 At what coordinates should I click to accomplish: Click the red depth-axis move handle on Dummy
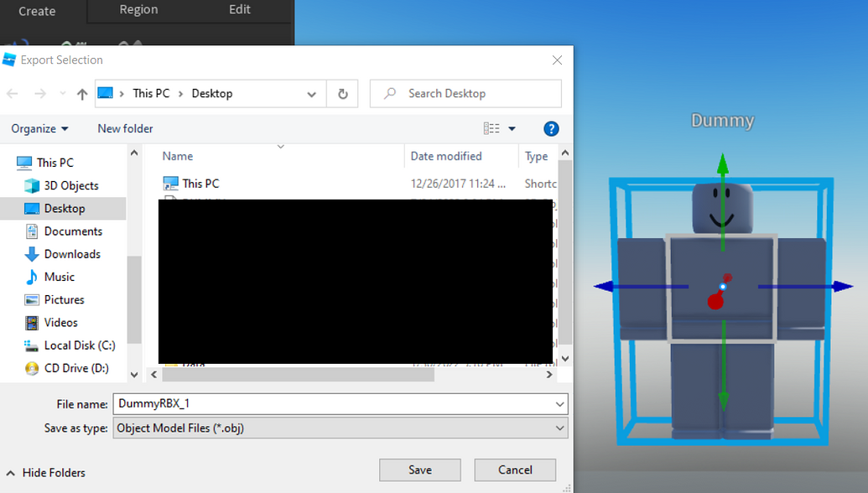[715, 300]
